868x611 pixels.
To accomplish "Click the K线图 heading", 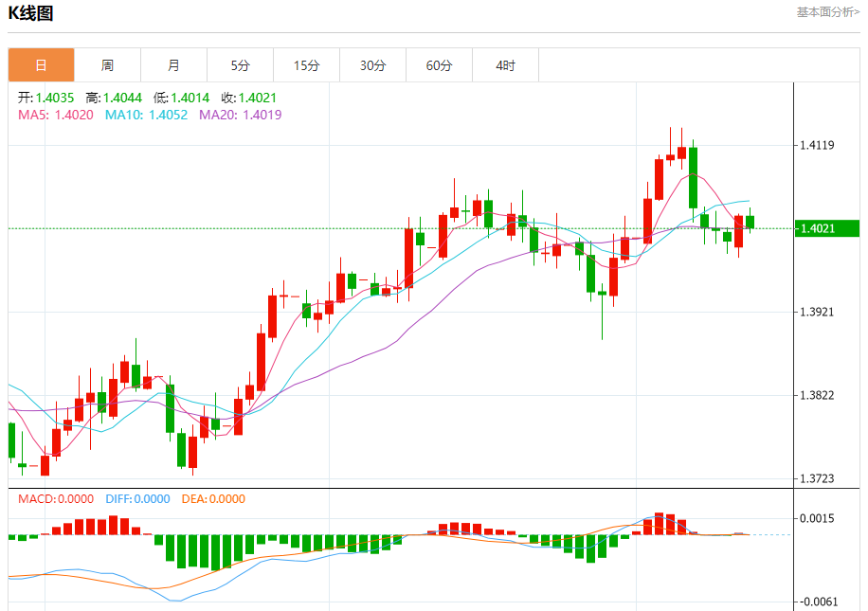I will (x=31, y=13).
